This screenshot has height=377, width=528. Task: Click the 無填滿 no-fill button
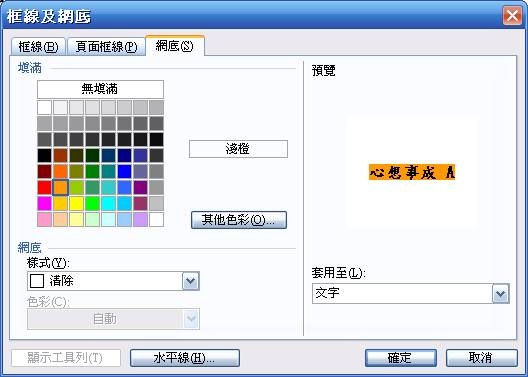click(x=100, y=89)
